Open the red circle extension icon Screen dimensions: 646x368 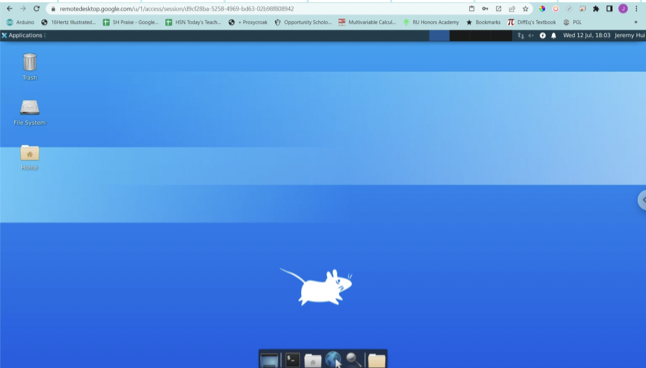(556, 9)
